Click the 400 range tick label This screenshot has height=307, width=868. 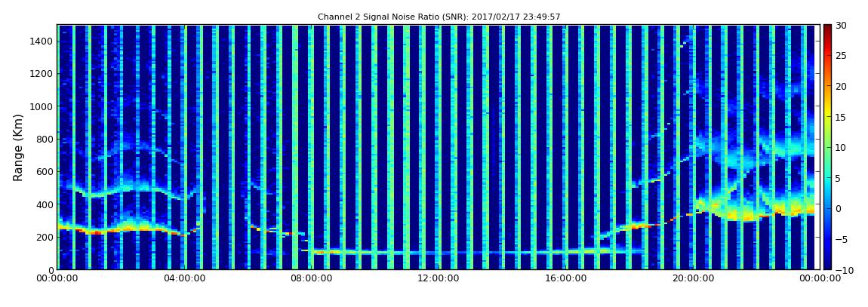(x=45, y=204)
